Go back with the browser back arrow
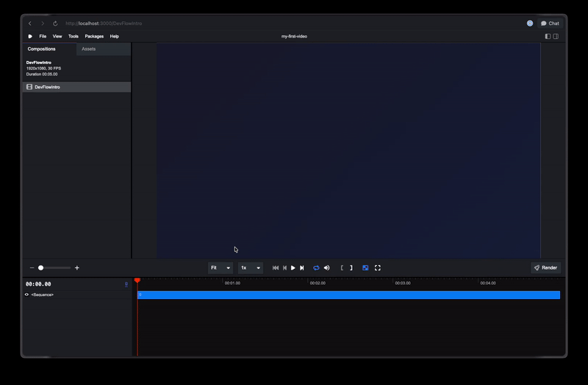Screen dimensions: 588x385 coord(30,24)
